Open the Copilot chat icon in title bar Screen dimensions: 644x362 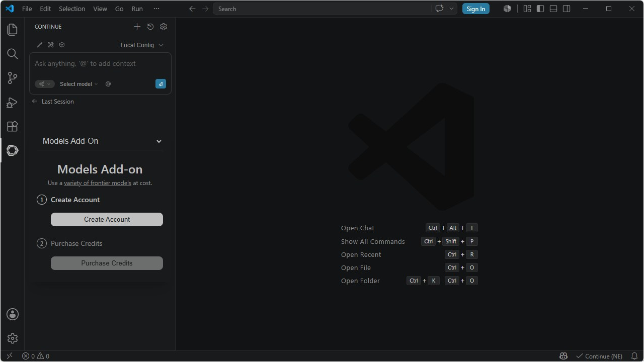tap(439, 9)
